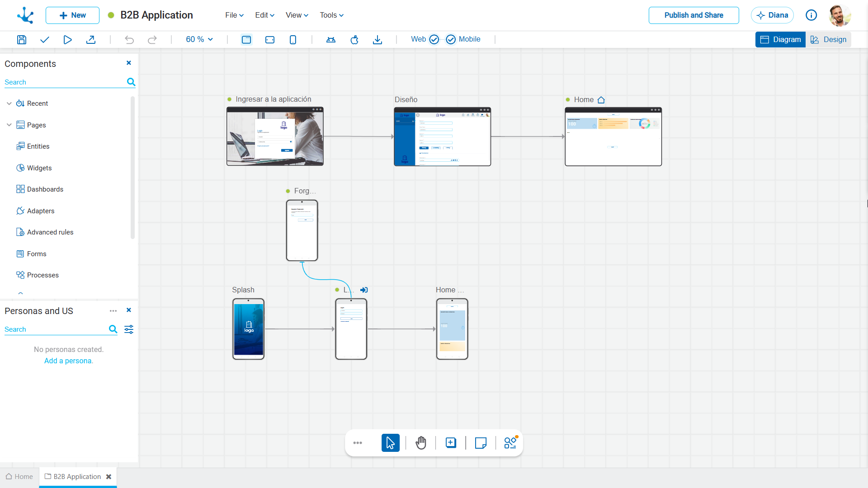The image size is (868, 488).
Task: Run the application with play icon
Action: click(x=67, y=40)
